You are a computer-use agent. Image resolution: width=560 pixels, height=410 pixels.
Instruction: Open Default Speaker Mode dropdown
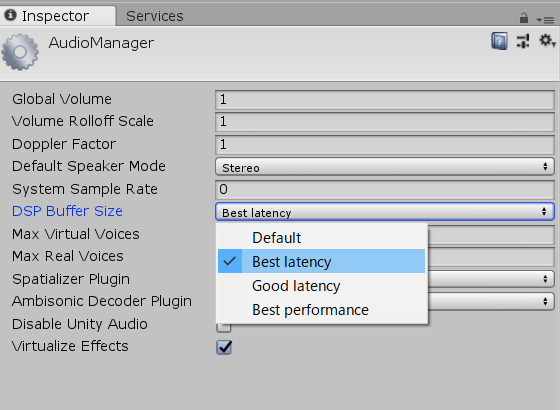tap(385, 167)
